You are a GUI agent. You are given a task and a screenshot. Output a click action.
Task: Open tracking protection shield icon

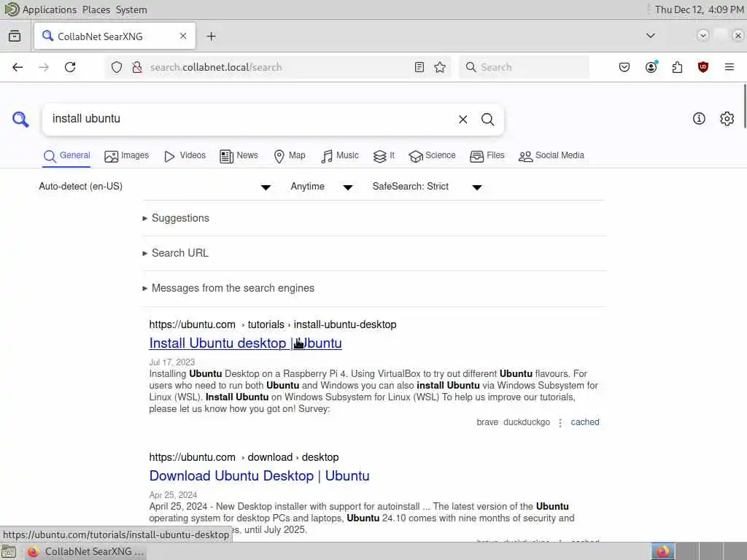[x=117, y=67]
